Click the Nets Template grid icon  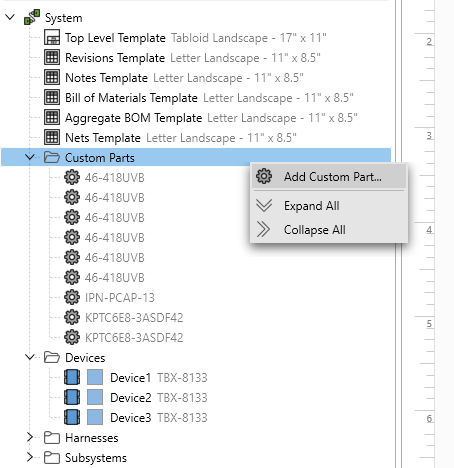click(x=52, y=137)
